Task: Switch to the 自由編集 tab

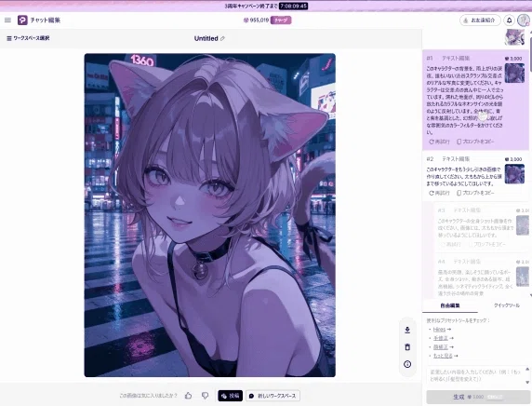Action: (x=450, y=305)
